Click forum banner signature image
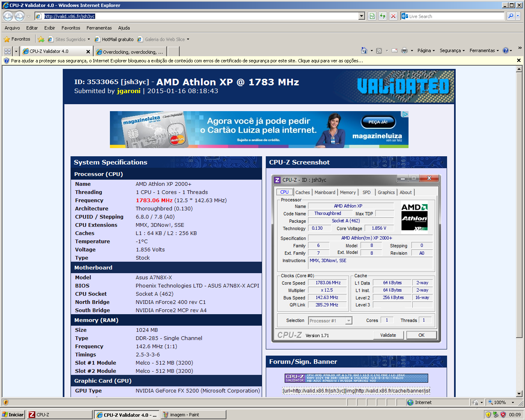This screenshot has width=525, height=420. coord(356,378)
